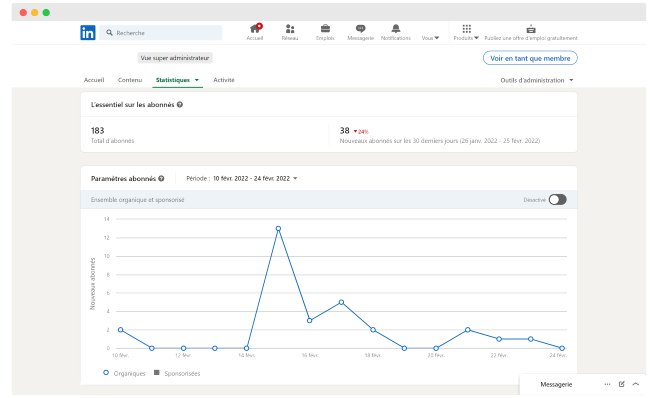Toggle the Sponsorisées legend series
658x398 pixels.
point(177,373)
